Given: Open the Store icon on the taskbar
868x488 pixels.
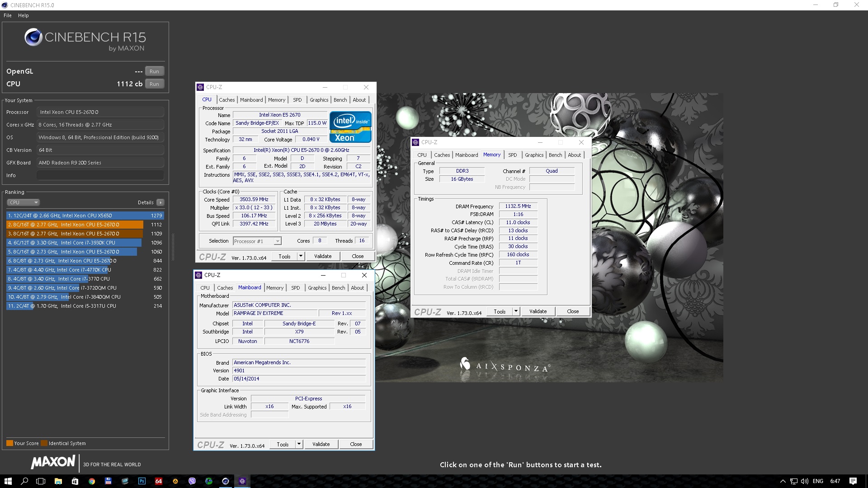Looking at the screenshot, I should [x=75, y=481].
